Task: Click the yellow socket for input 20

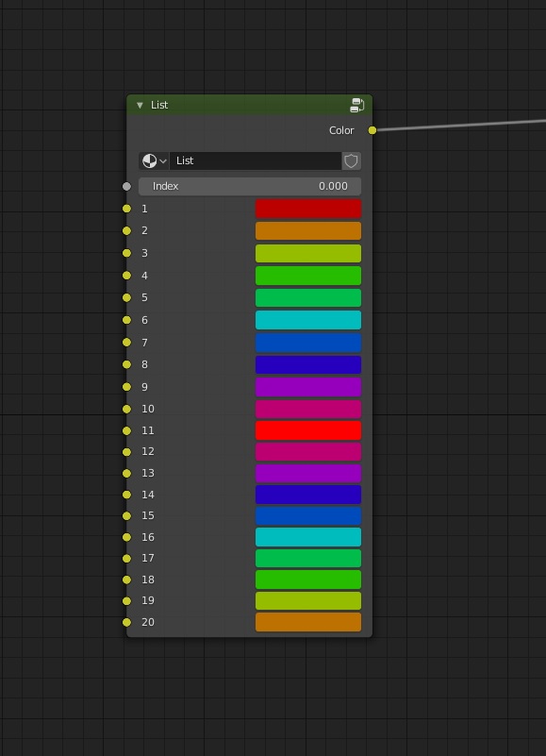Action: coord(126,622)
